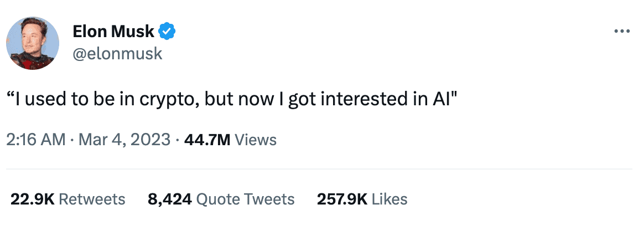Click the horizontal divider below the timestamp
Screen dimensions: 644x225
coord(319,168)
